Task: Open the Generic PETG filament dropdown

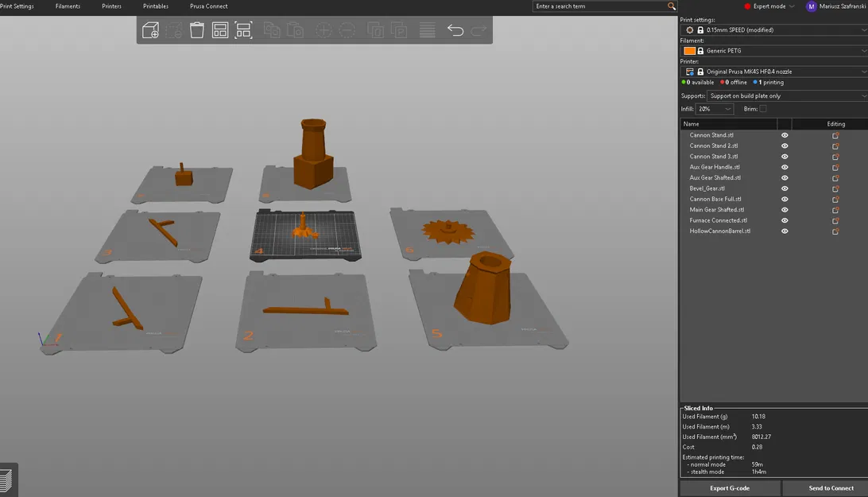Action: tap(774, 50)
